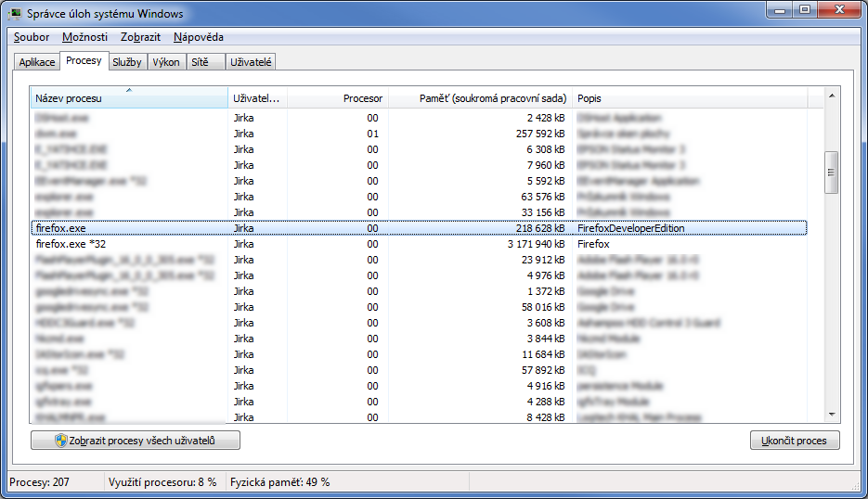The image size is (868, 499).
Task: Open the Nápověda menu
Action: click(x=198, y=37)
